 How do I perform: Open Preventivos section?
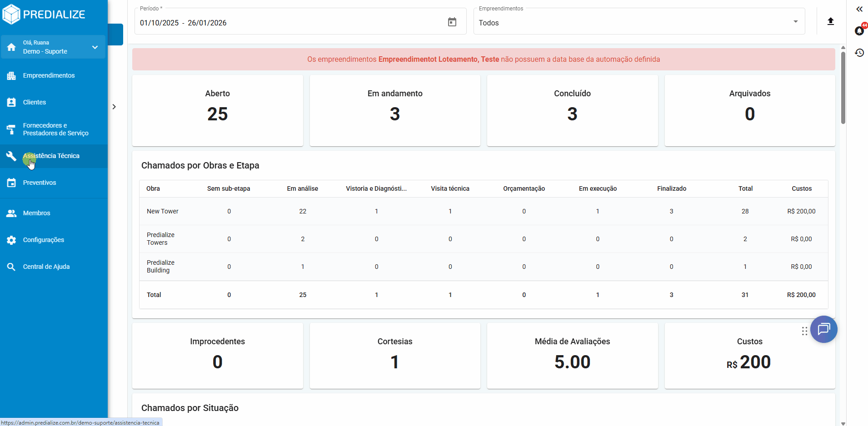40,183
